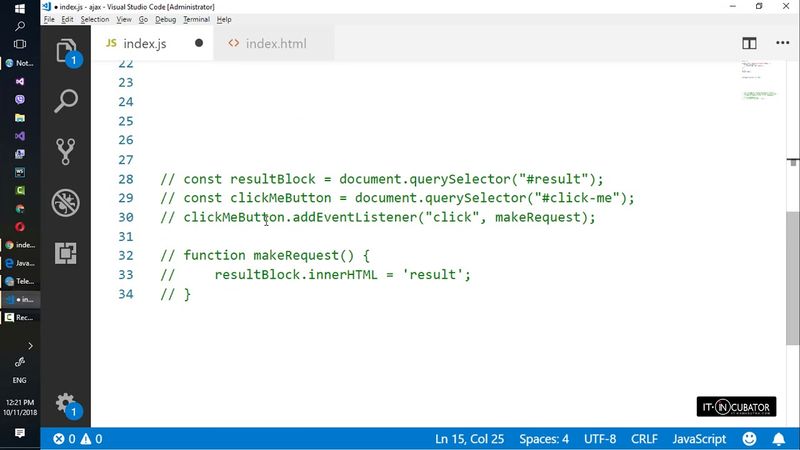
Task: Click the Manage gear icon
Action: point(66,405)
